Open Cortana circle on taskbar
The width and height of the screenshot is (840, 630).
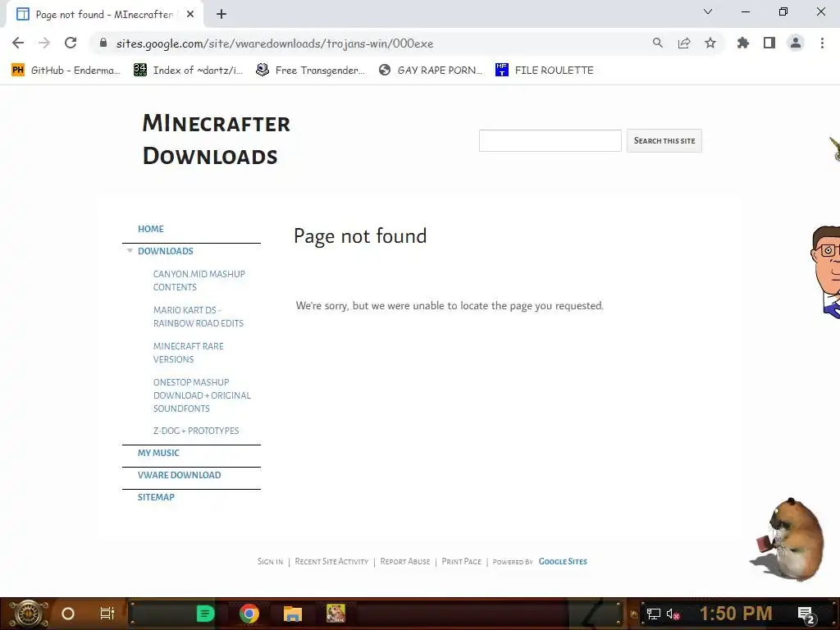click(68, 614)
